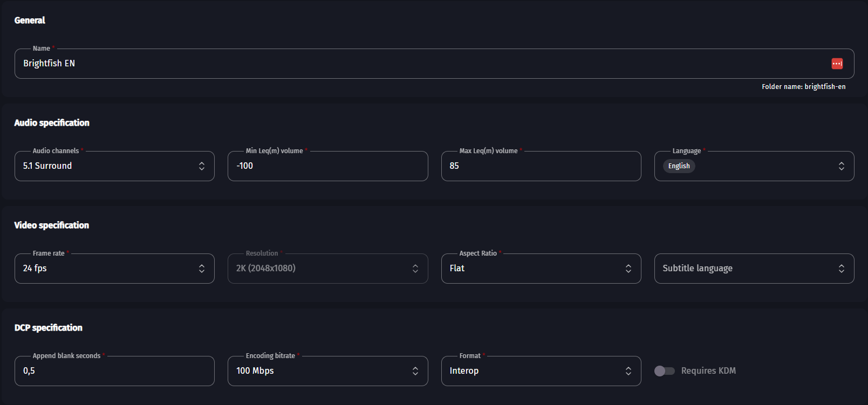Screen dimensions: 868x405
Task: Open the Subtitle language dropdown
Action: (753, 269)
